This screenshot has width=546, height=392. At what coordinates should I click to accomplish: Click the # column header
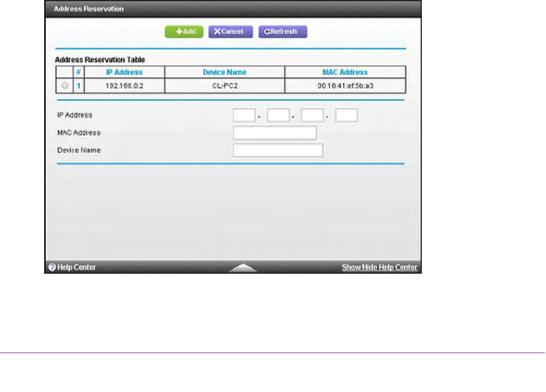point(79,72)
